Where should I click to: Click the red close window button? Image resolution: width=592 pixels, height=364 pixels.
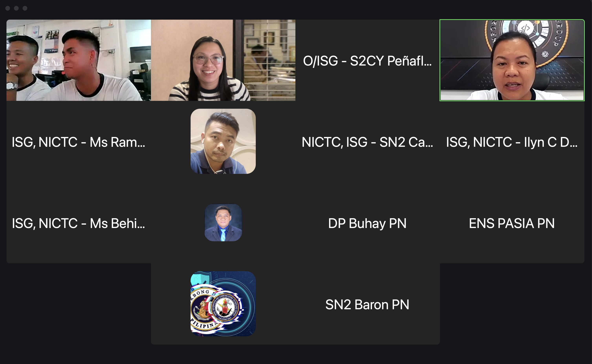point(8,8)
